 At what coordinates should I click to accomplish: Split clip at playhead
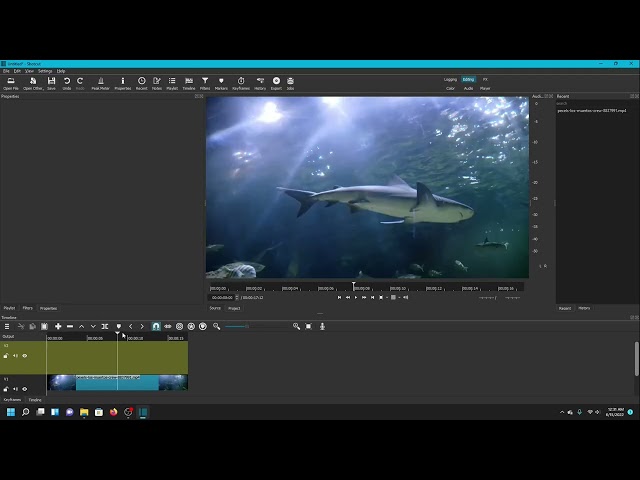coord(105,326)
